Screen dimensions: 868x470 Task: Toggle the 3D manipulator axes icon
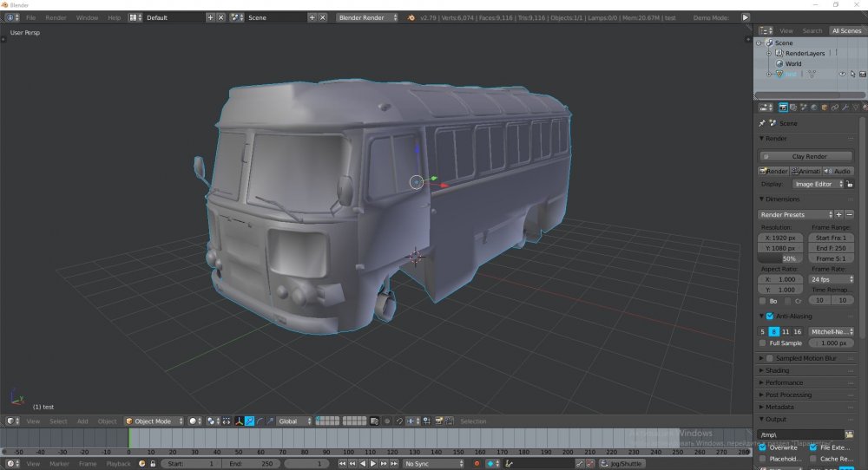pyautogui.click(x=238, y=421)
